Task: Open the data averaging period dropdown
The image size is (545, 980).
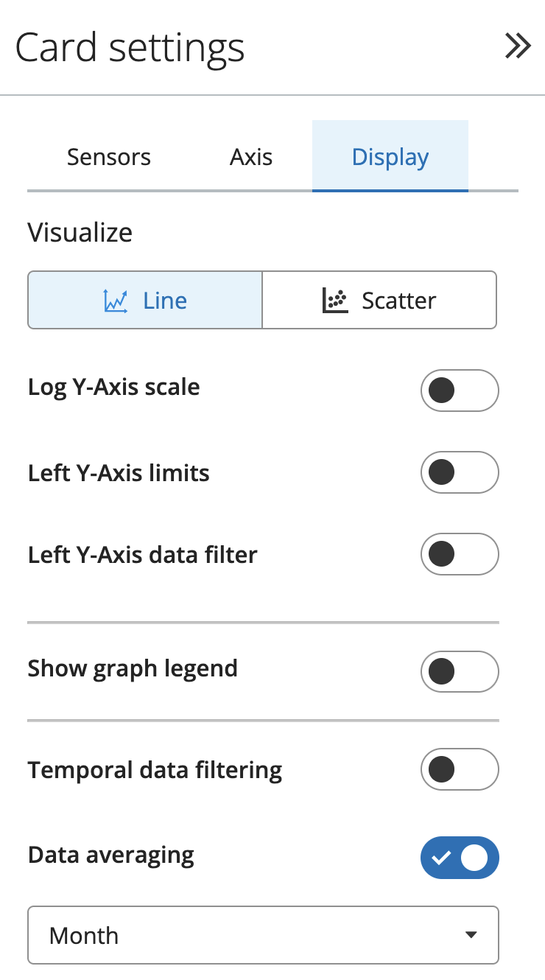Action: (263, 934)
